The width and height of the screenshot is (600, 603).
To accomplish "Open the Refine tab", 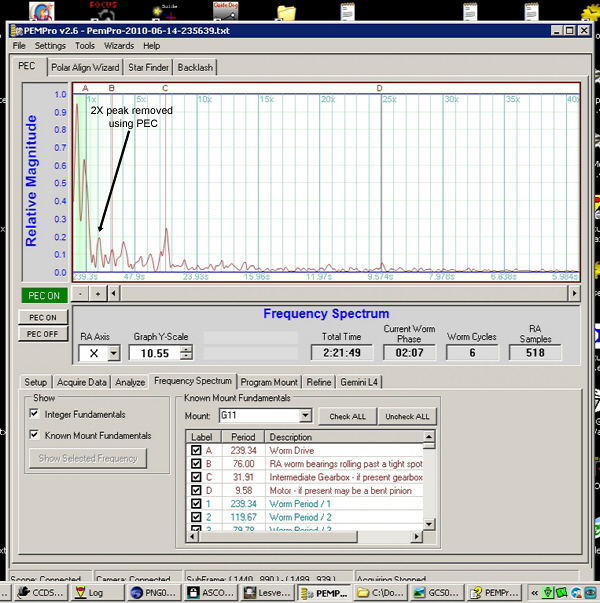I will (319, 382).
